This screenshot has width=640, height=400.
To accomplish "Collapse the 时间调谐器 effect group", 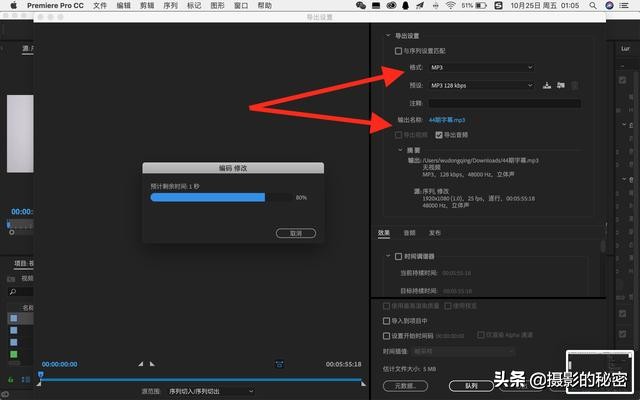I will point(388,256).
